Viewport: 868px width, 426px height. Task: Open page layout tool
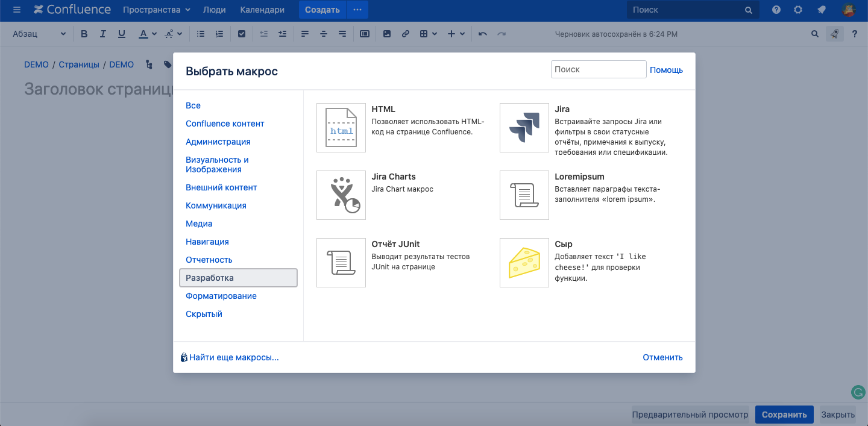tap(365, 34)
